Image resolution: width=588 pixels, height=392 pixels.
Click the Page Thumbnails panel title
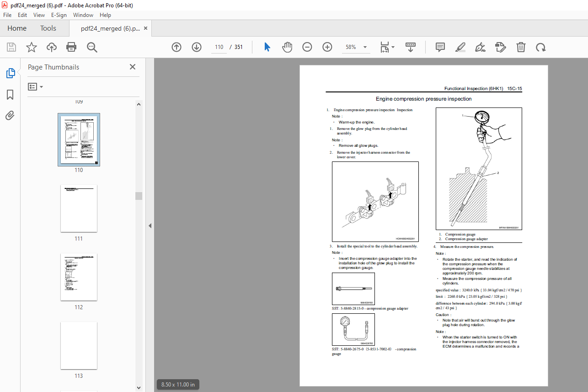click(53, 67)
